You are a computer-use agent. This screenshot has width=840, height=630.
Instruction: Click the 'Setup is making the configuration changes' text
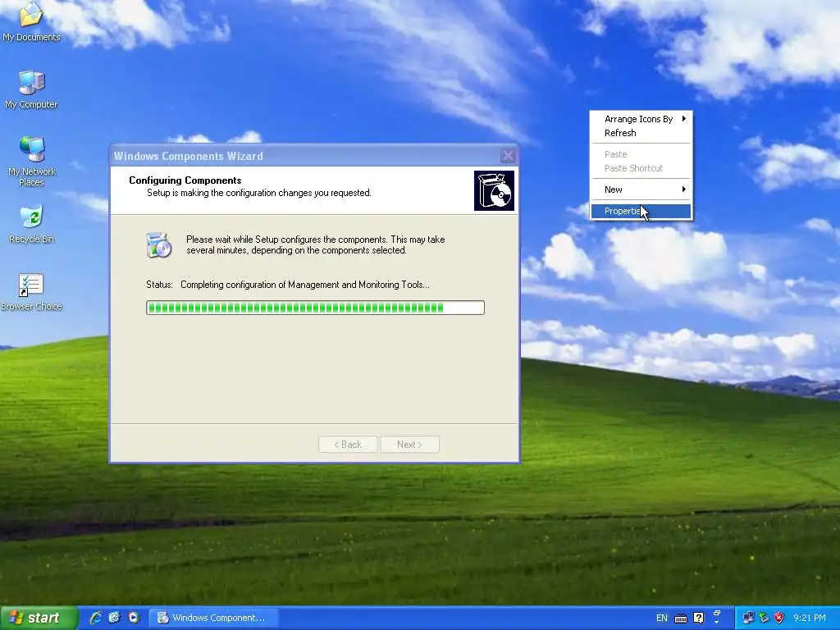[258, 193]
